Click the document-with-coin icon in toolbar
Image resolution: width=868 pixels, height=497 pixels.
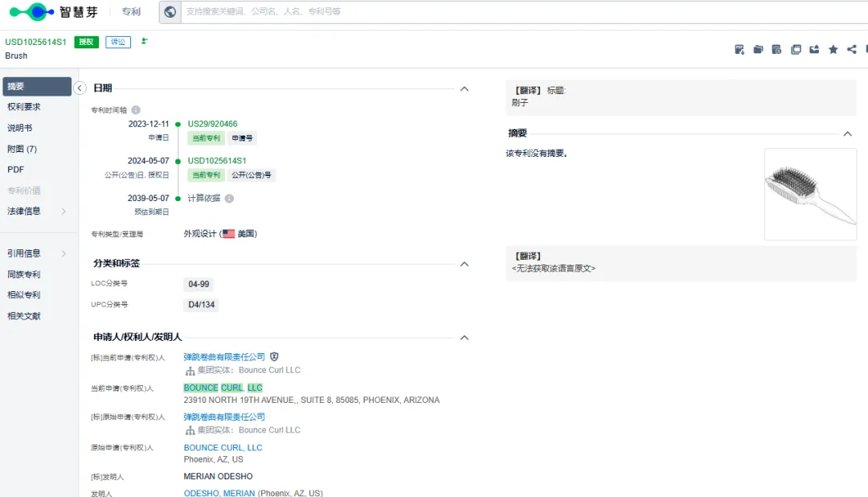click(x=776, y=50)
